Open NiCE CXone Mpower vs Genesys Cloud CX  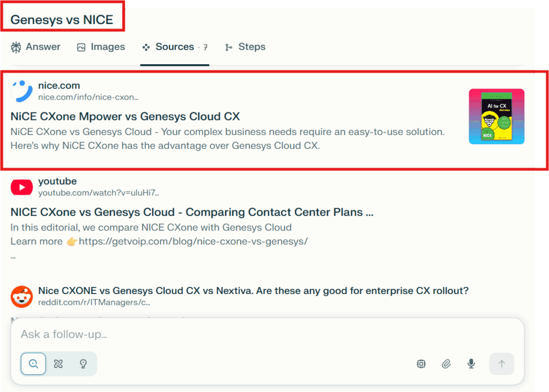point(125,116)
